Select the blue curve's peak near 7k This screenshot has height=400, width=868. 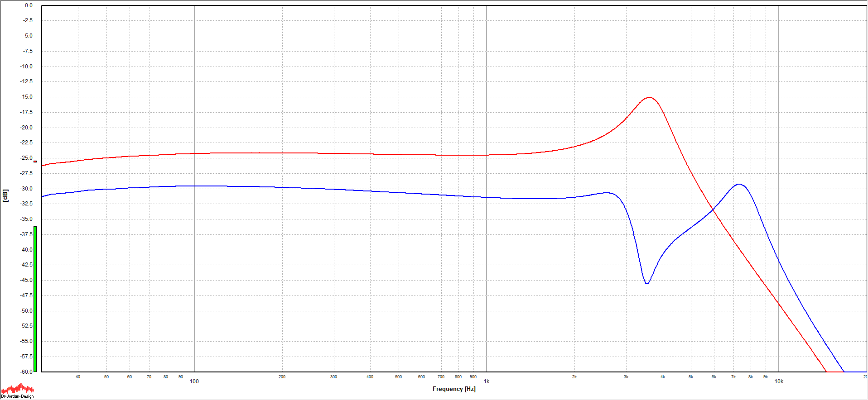click(739, 184)
